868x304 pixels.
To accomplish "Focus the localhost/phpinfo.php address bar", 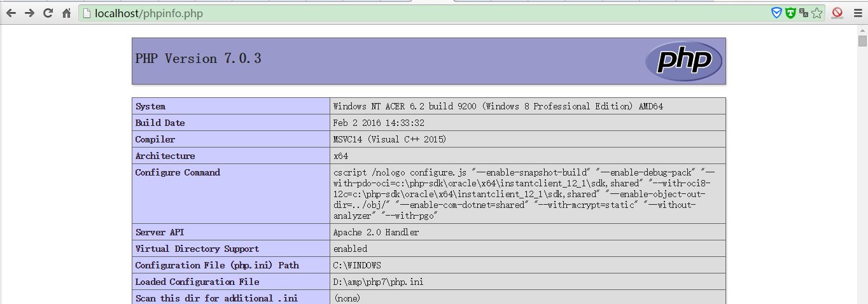I will click(420, 13).
